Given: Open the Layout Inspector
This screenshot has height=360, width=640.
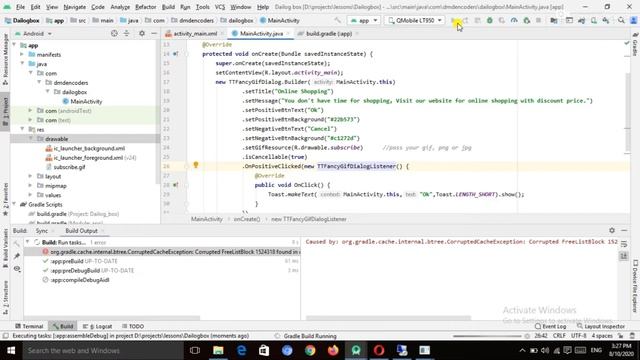Looking at the screenshot, I should click(x=601, y=326).
